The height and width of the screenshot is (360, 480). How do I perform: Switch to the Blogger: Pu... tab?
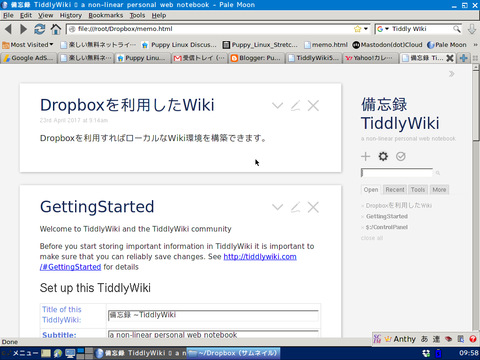[257, 58]
